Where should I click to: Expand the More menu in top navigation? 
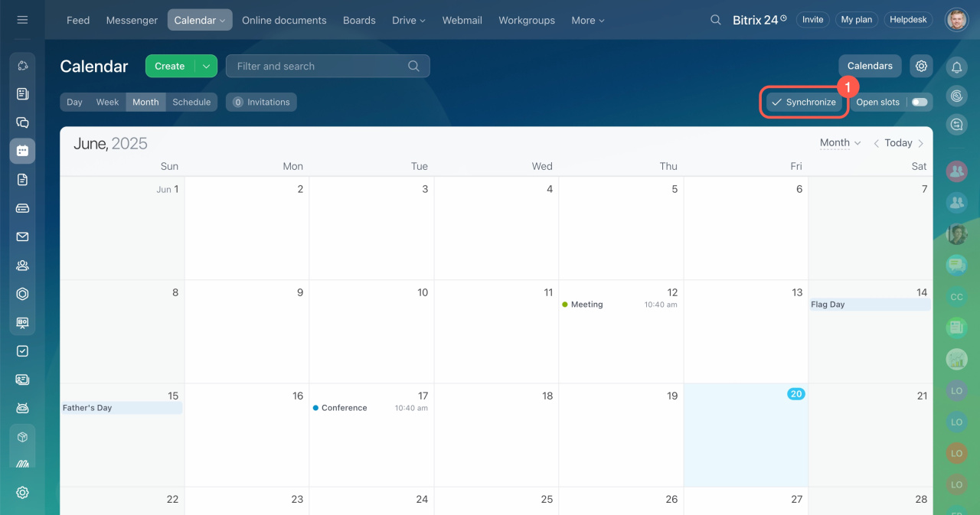pos(587,20)
